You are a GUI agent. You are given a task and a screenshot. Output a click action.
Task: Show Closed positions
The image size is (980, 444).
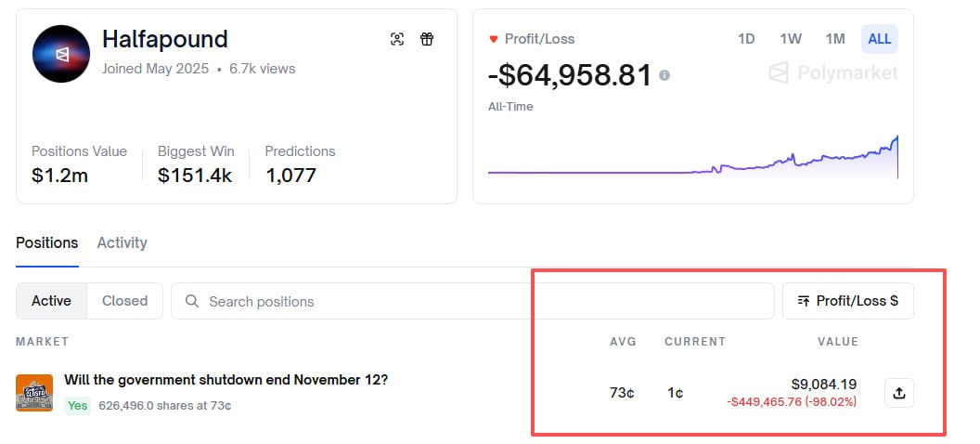[x=124, y=301]
